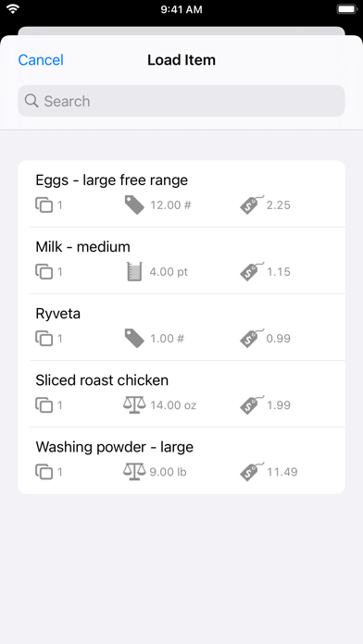Click the price tag icon next to 2.25

[252, 204]
